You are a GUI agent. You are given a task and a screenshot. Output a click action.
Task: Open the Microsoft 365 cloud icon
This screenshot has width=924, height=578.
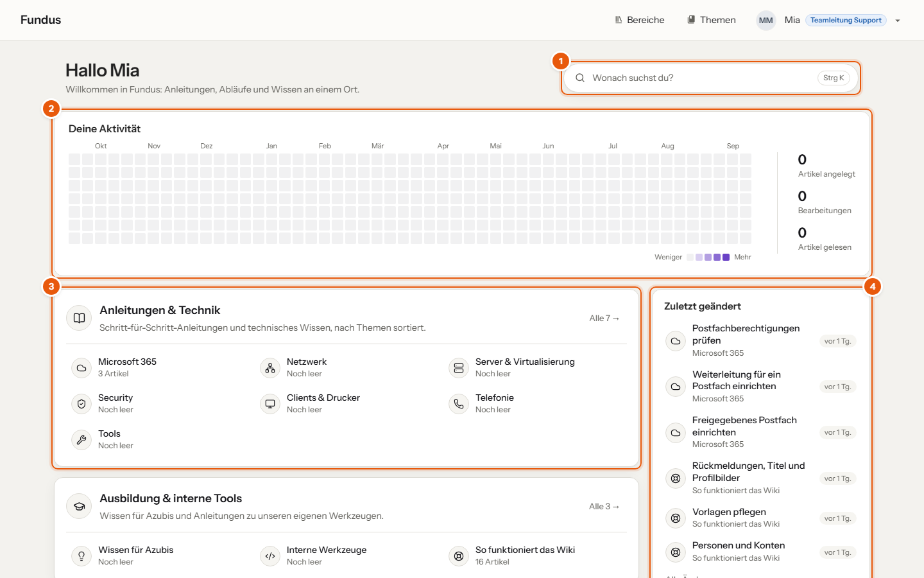[x=81, y=368]
